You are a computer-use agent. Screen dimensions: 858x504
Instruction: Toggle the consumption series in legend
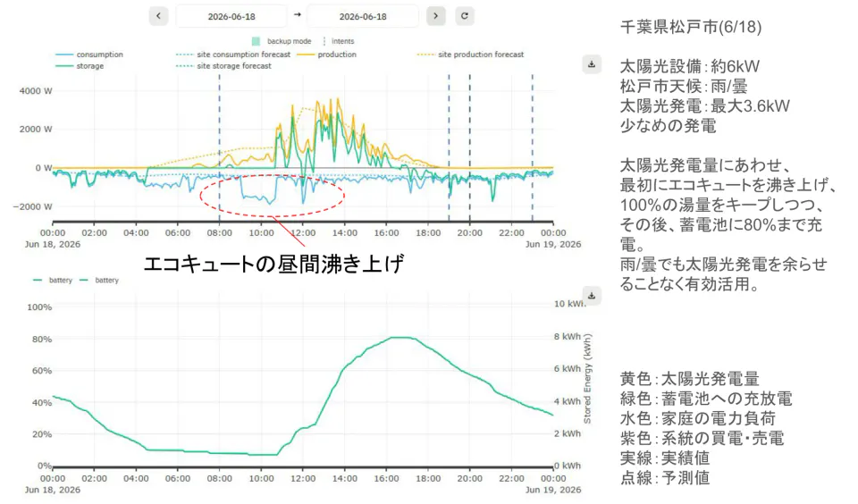pyautogui.click(x=89, y=55)
